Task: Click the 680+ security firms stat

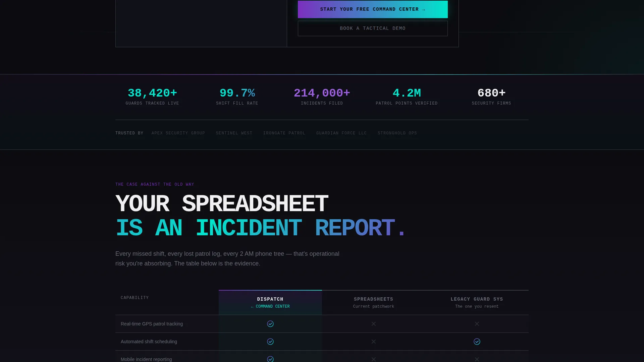Action: 492,97
